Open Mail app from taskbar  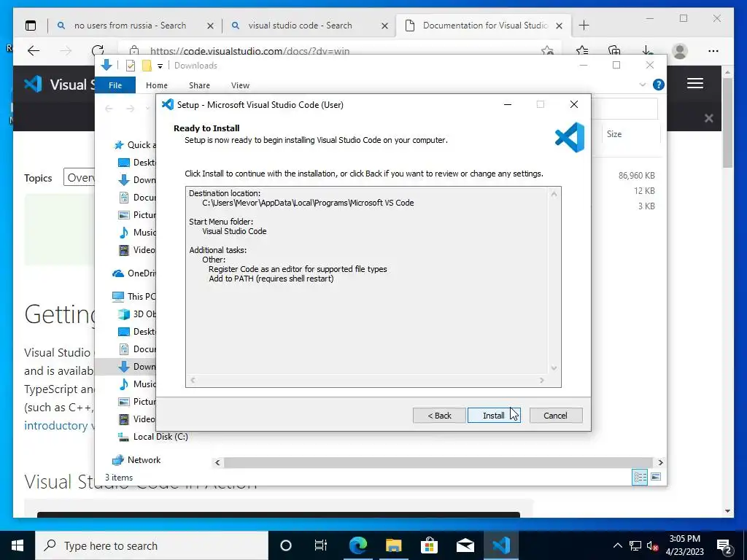tap(465, 545)
